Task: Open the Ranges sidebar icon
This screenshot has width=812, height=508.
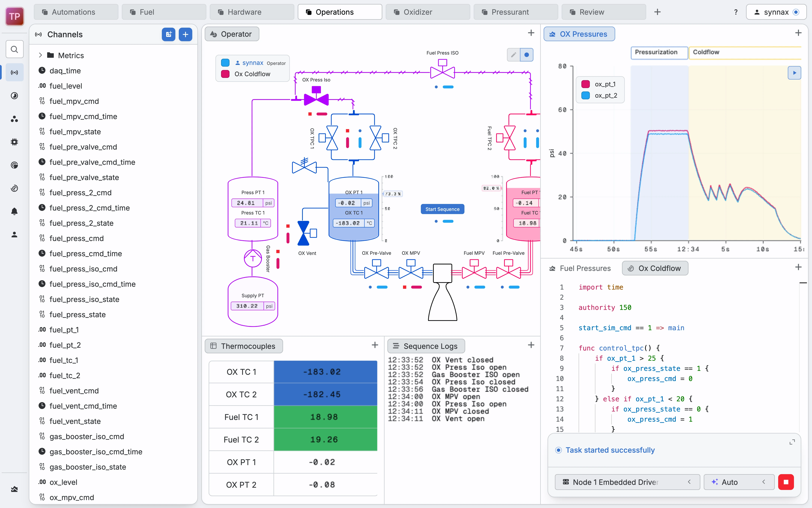Action: pyautogui.click(x=14, y=96)
